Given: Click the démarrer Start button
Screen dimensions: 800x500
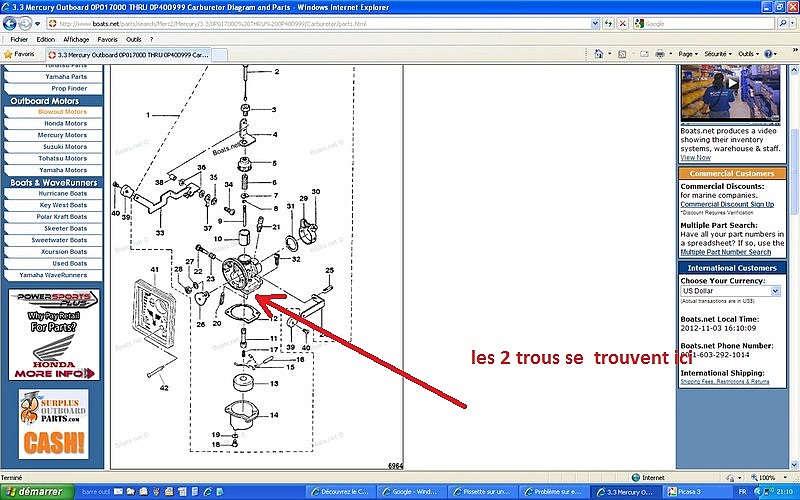Looking at the screenshot, I should [36, 492].
